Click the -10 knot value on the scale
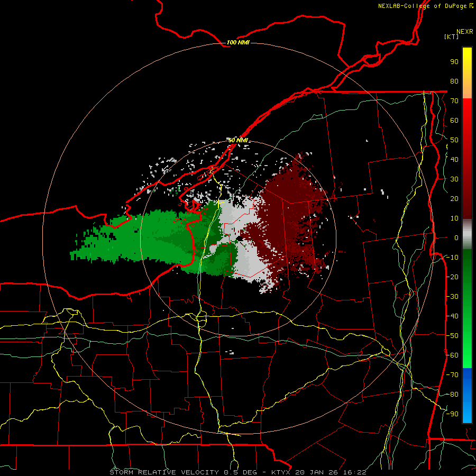Screen dimensions: 476x476 point(452,258)
